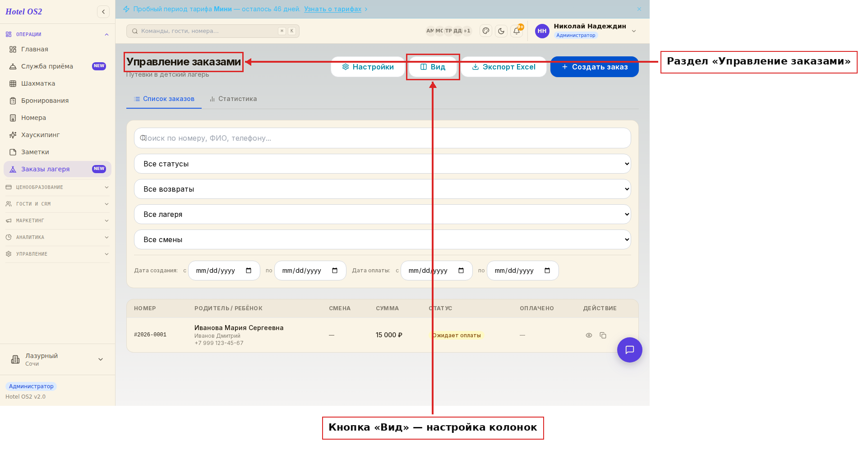Open the Лазурный hotel selector
Image resolution: width=868 pixels, height=450 pixels.
pos(57,359)
